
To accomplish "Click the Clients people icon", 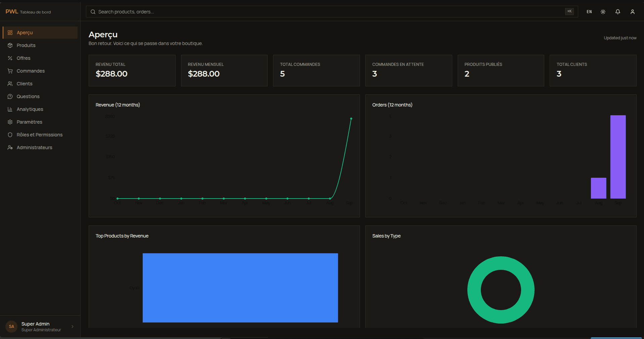I will click(x=10, y=84).
